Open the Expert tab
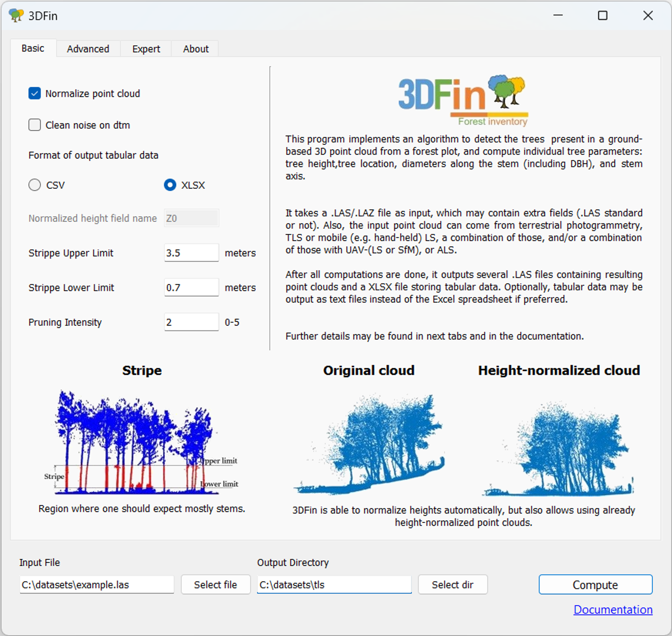The width and height of the screenshot is (672, 636). (x=146, y=49)
